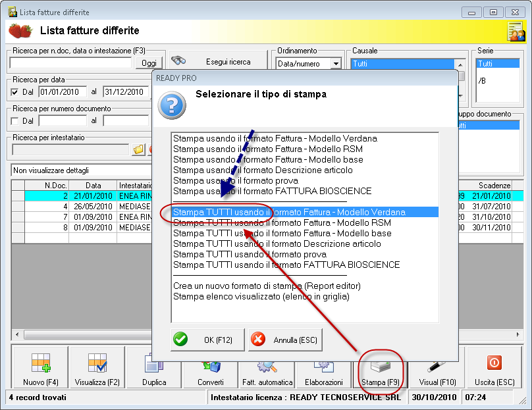Click the binoculars Esegui ricerca search button

point(218,62)
